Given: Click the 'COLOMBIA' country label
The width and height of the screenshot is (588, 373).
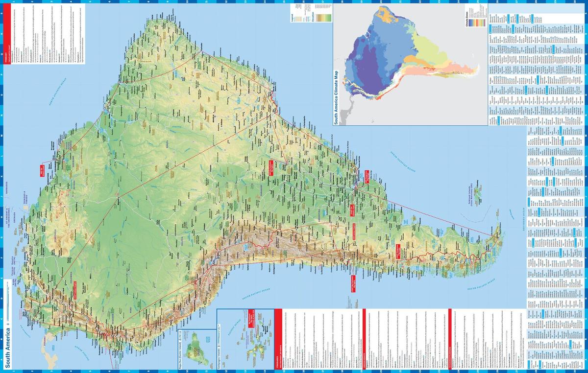Looking at the screenshot, I should point(72,278).
